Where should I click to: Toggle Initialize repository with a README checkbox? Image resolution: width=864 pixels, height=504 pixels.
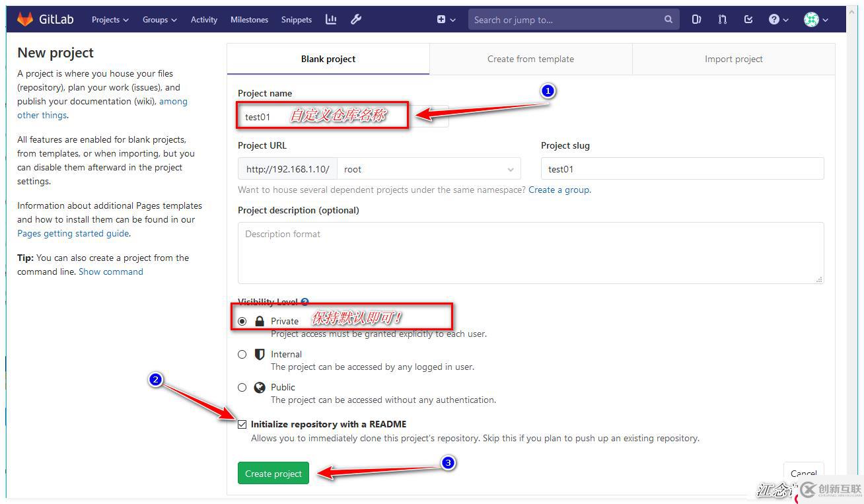point(242,424)
